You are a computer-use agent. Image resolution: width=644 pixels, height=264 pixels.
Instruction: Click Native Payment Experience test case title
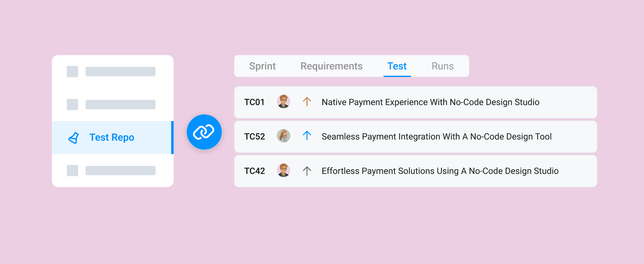(x=430, y=102)
